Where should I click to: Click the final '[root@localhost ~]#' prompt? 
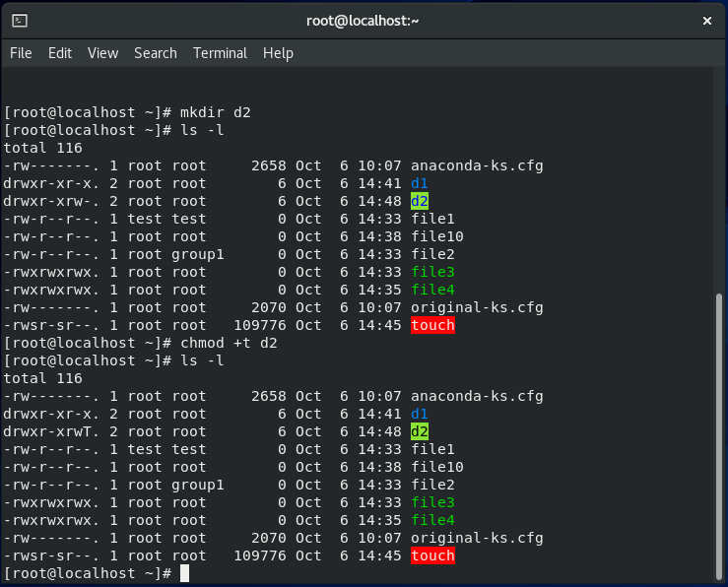click(88, 573)
